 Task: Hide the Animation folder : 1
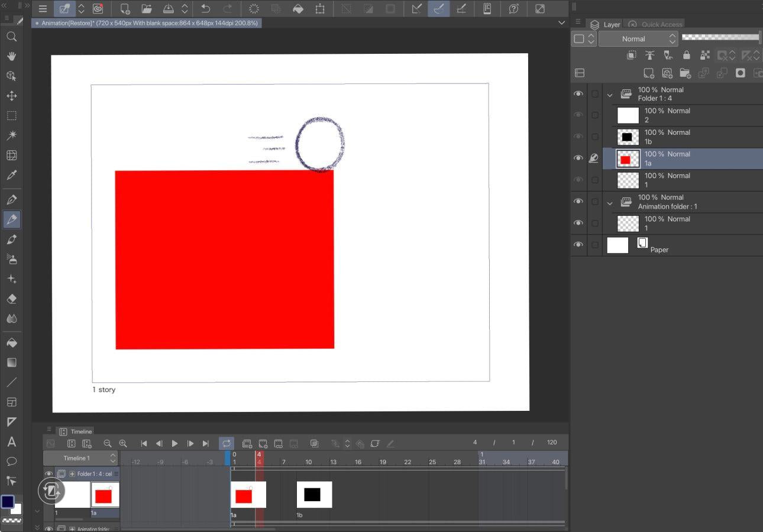click(578, 202)
